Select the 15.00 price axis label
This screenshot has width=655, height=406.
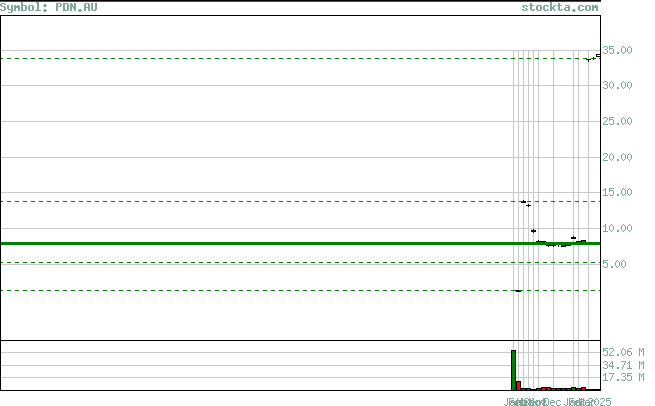[x=617, y=193]
